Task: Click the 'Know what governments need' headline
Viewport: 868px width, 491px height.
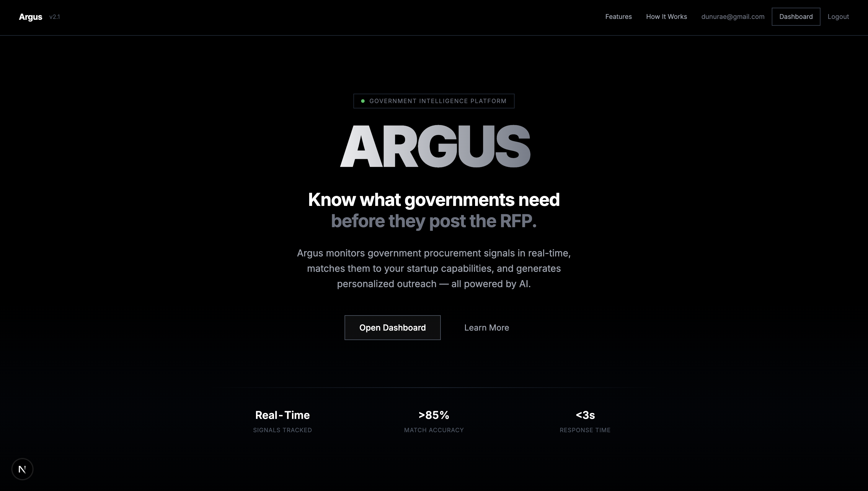Action: tap(434, 199)
